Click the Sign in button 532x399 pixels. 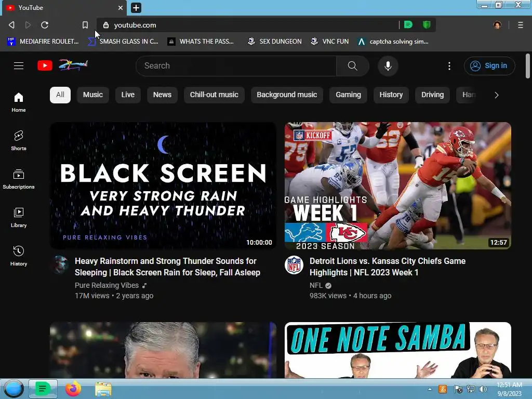pyautogui.click(x=489, y=66)
